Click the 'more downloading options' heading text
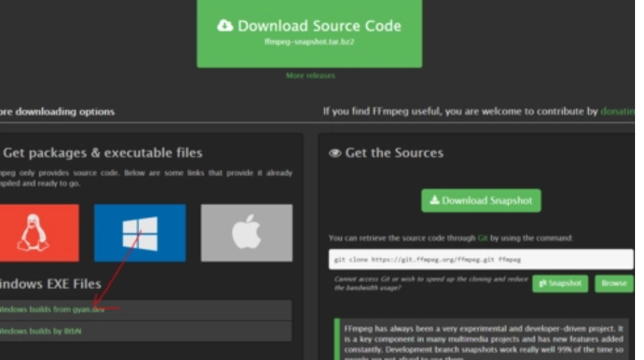Image resolution: width=644 pixels, height=360 pixels. pos(57,112)
